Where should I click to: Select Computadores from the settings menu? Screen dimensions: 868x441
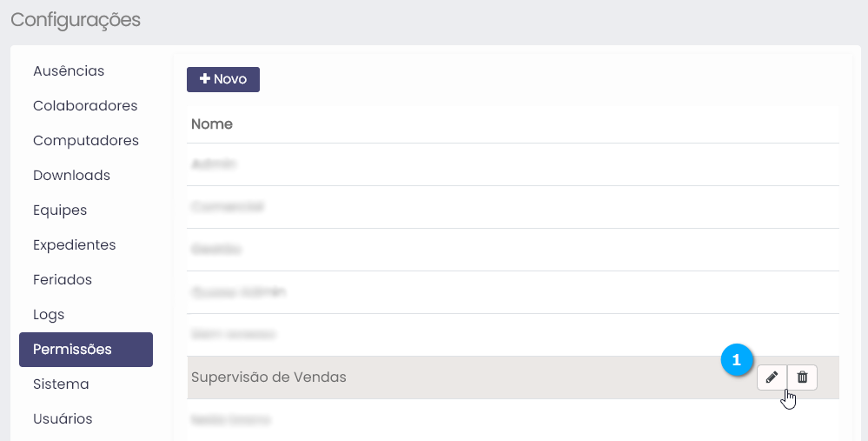tap(86, 140)
